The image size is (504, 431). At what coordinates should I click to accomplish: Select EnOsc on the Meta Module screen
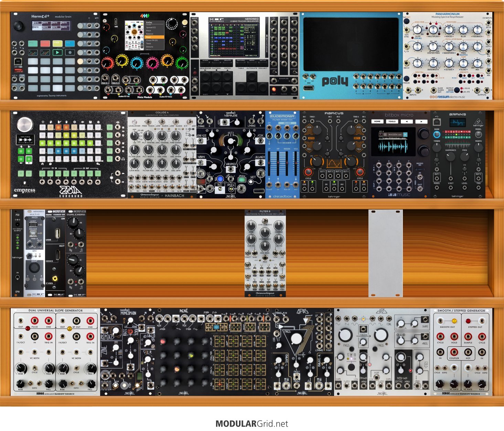[x=149, y=22]
